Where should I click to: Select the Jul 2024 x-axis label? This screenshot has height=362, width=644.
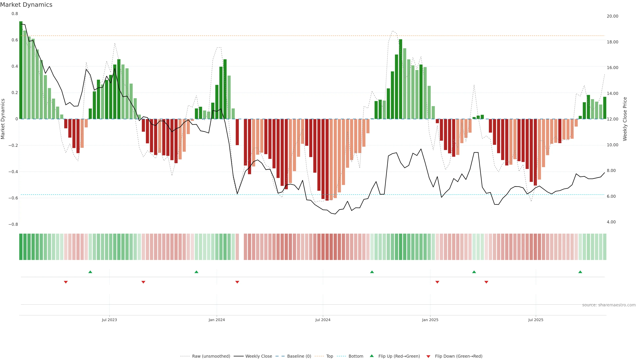(323, 320)
